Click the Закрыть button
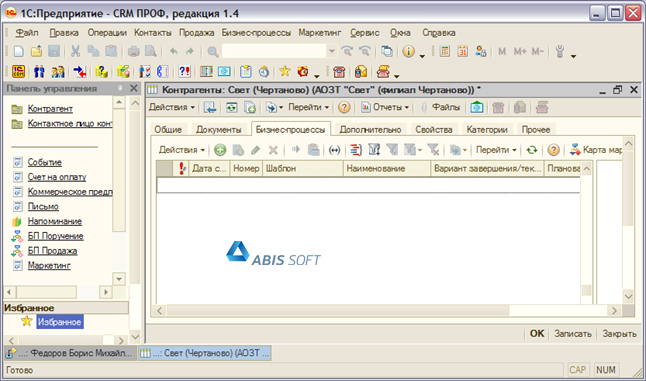The width and height of the screenshot is (646, 381). pos(619,334)
